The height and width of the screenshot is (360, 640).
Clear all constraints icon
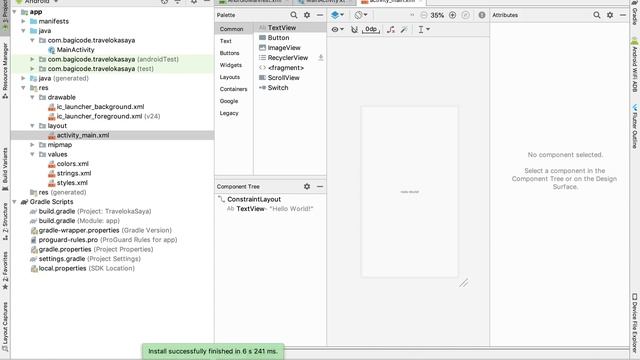(x=391, y=29)
